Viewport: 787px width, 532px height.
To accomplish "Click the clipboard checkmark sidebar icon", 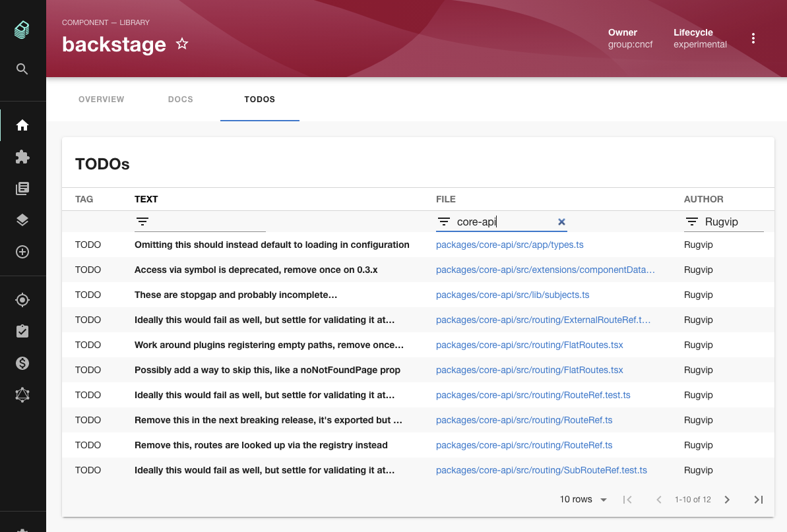I will coord(22,332).
